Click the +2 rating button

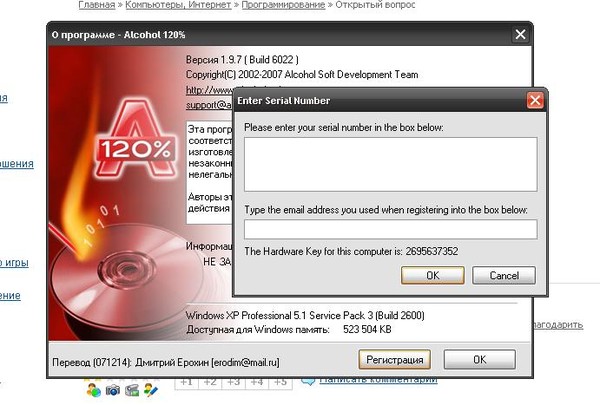point(210,382)
